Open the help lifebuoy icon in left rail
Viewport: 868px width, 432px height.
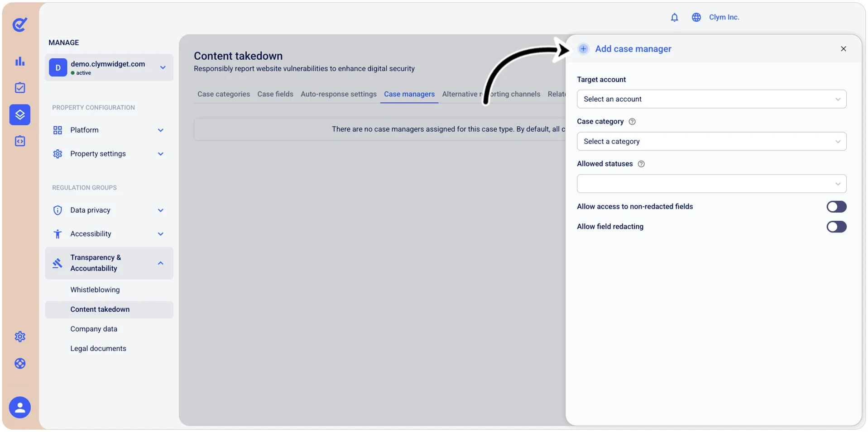tap(20, 364)
